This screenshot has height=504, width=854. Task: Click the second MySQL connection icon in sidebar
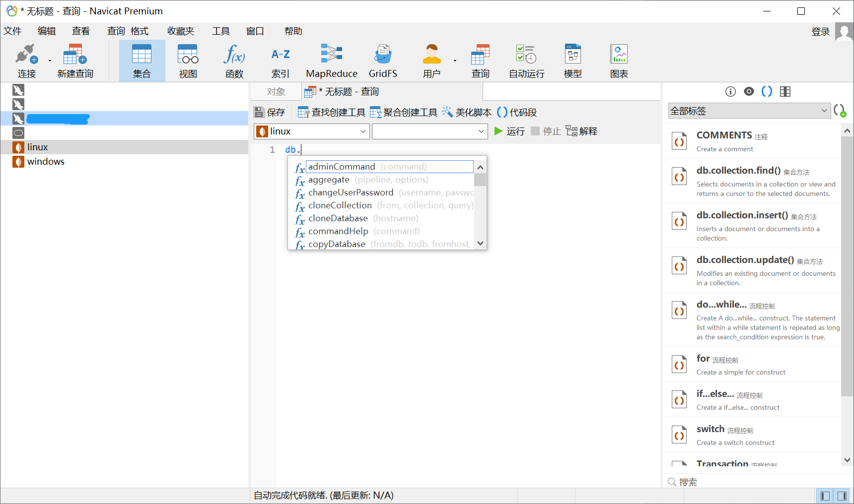(x=18, y=104)
